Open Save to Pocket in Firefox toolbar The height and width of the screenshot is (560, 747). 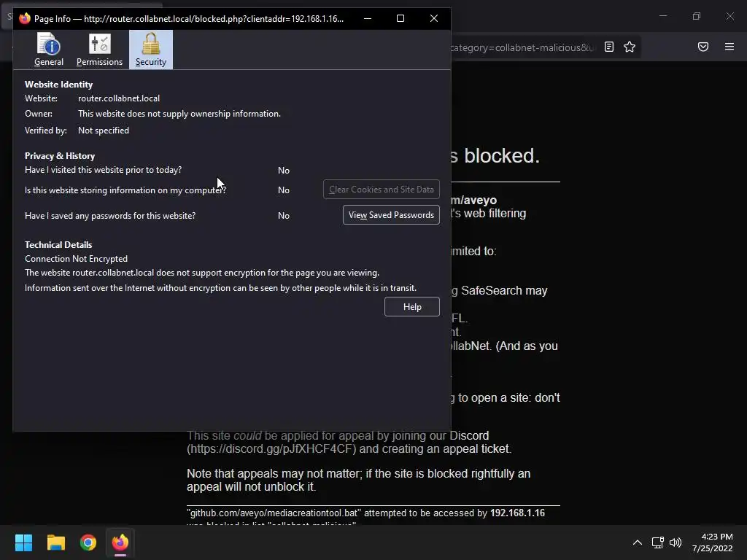(703, 47)
